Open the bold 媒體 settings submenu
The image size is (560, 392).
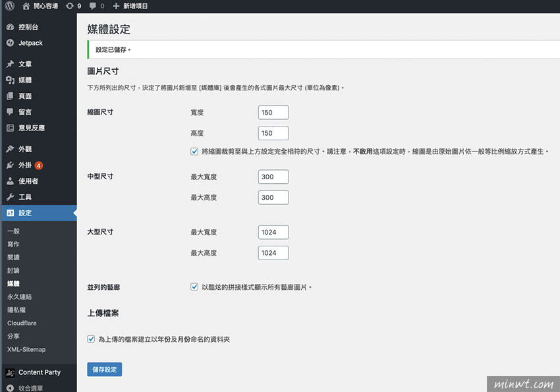click(x=13, y=283)
